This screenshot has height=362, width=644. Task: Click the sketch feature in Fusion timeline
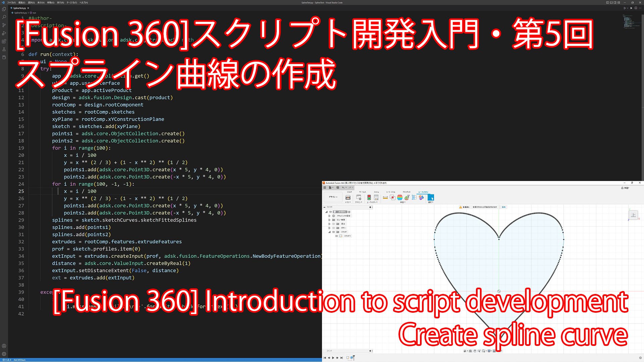[347, 358]
